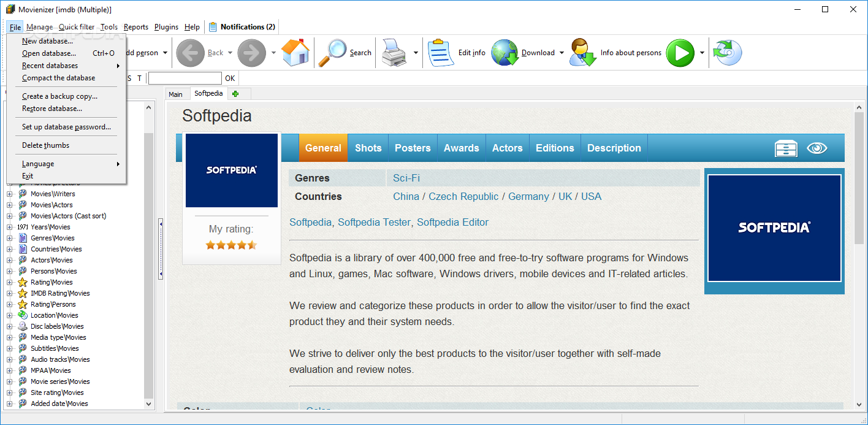Click the Print icon

[x=394, y=53]
